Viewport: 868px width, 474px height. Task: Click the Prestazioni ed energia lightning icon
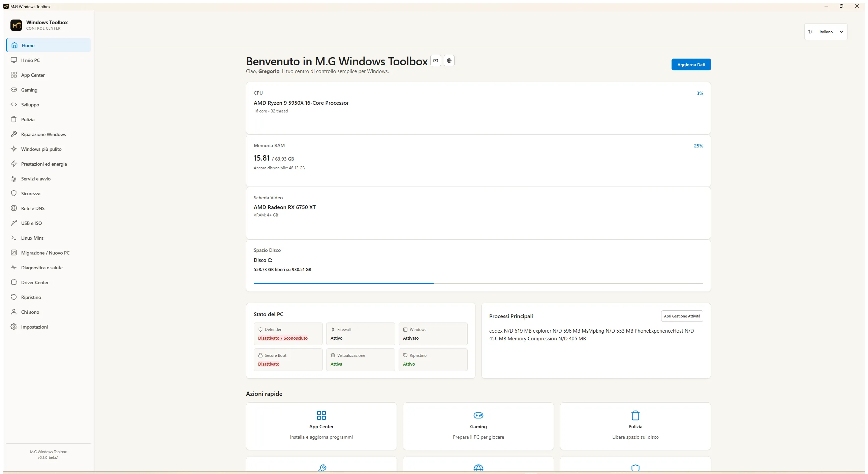14,164
